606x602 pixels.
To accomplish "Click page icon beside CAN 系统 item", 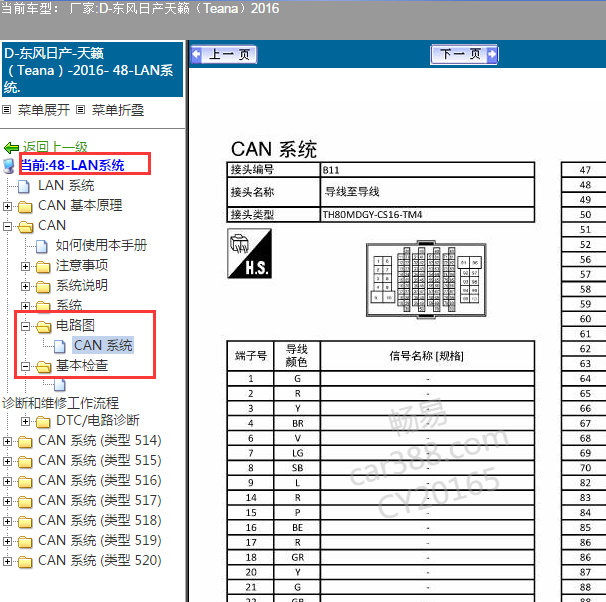I will pyautogui.click(x=60, y=346).
